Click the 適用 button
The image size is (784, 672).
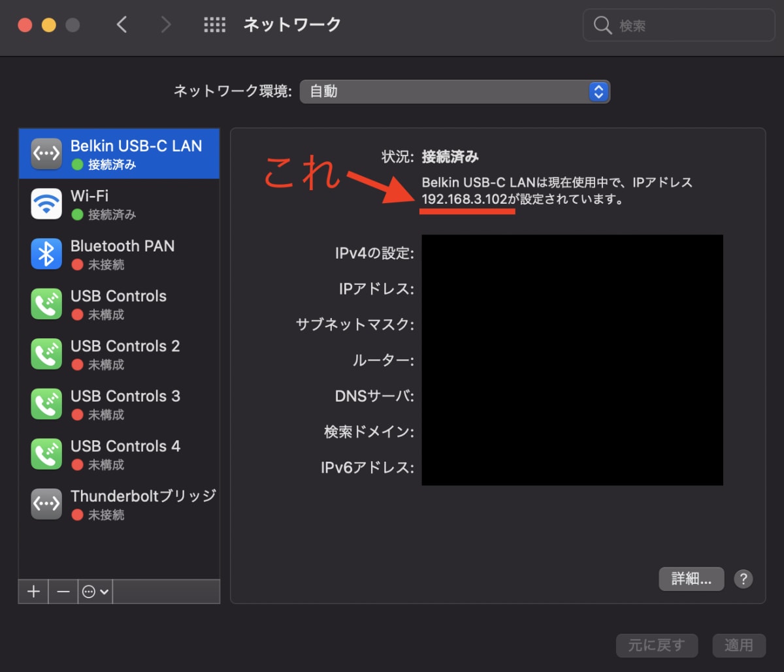point(739,646)
